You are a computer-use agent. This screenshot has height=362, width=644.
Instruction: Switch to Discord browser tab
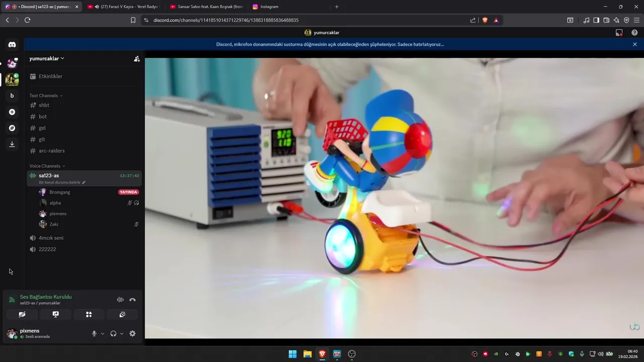[x=42, y=7]
